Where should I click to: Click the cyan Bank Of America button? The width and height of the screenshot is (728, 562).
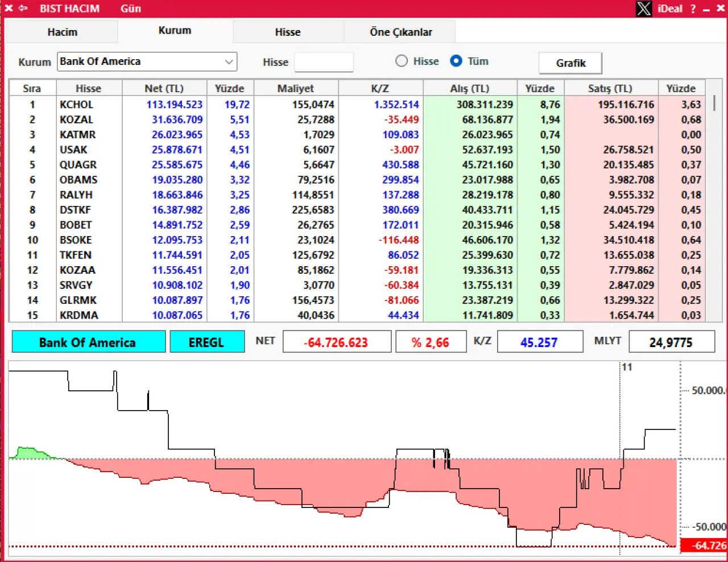pyautogui.click(x=88, y=342)
